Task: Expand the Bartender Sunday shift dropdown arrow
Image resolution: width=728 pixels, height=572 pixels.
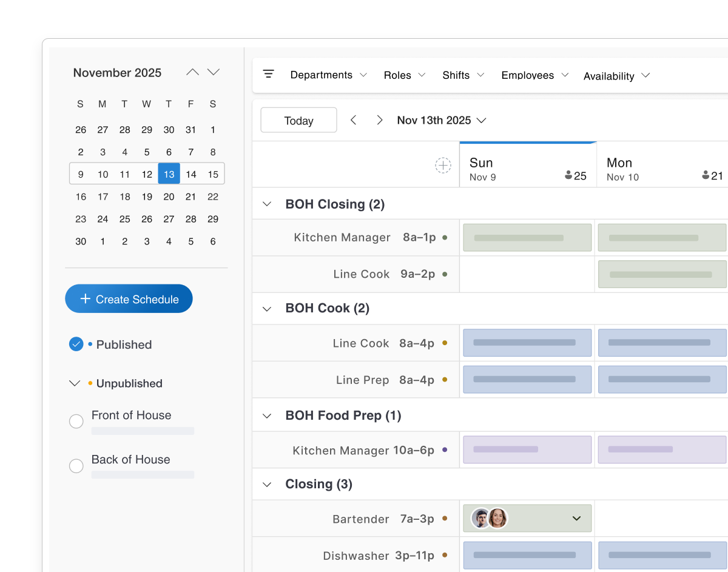Action: click(x=577, y=519)
